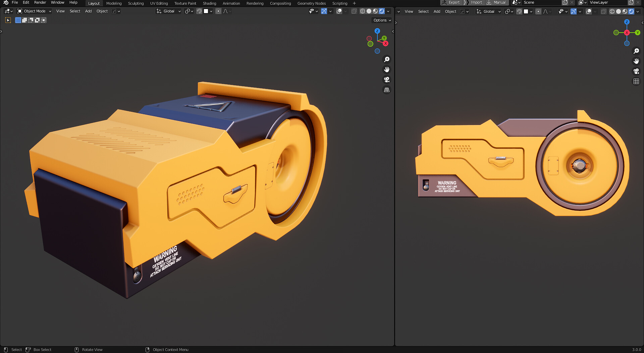
Task: Open the Render menu
Action: [x=40, y=2]
